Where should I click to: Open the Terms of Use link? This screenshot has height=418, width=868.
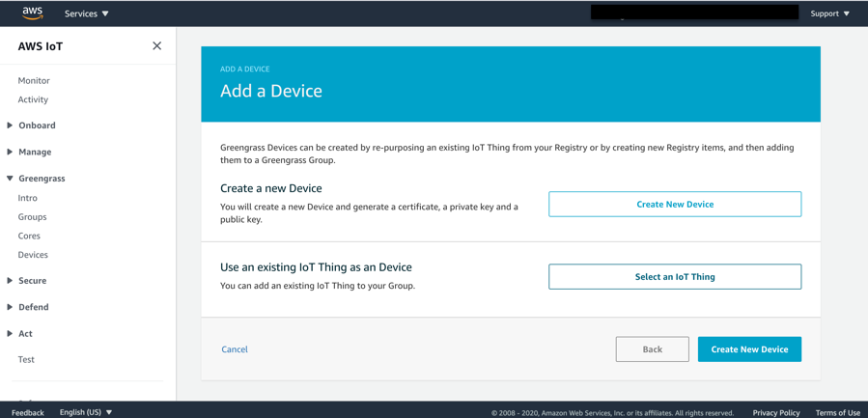click(837, 412)
